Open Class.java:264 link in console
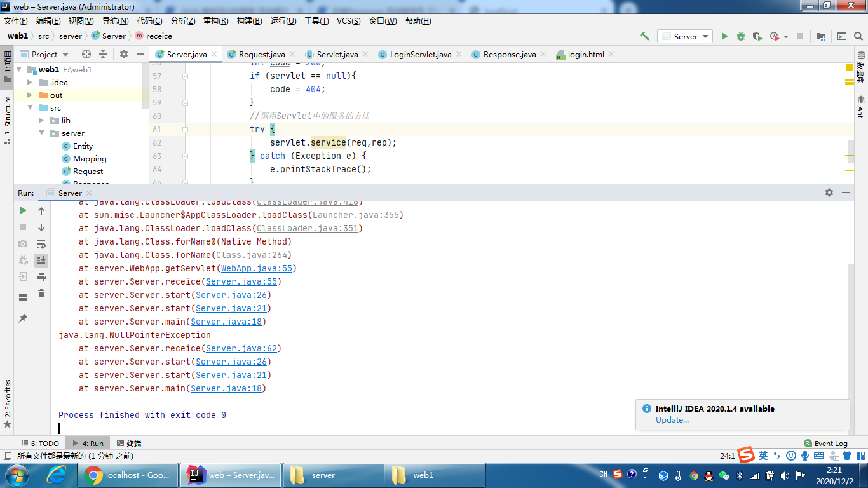 252,255
